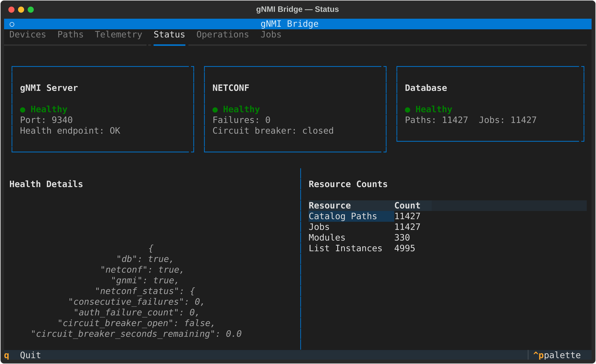This screenshot has width=596, height=364.
Task: Click the Health endpoint: OK line
Action: coord(70,130)
